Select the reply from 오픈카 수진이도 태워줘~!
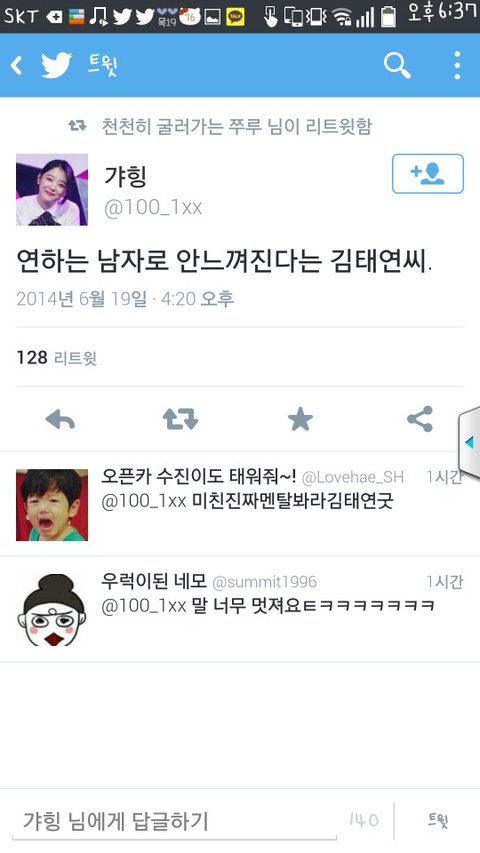The height and width of the screenshot is (853, 480). point(240,504)
